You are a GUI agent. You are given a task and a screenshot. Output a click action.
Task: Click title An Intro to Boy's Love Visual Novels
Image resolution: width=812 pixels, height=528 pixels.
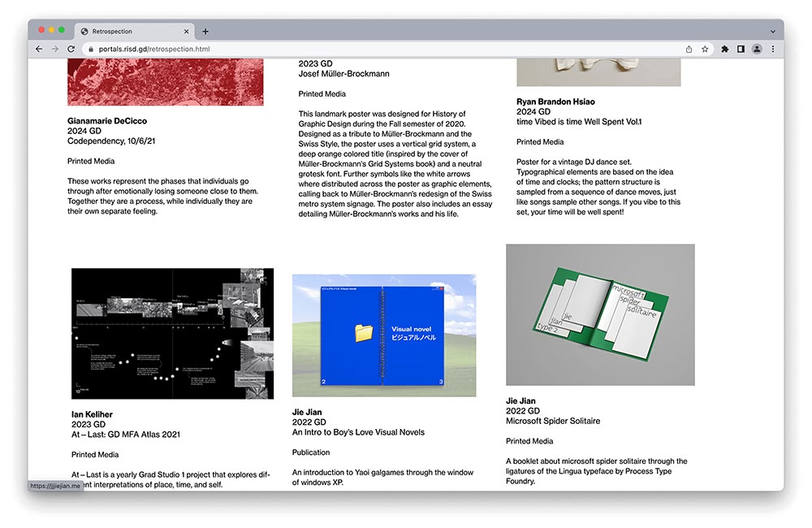pos(358,433)
